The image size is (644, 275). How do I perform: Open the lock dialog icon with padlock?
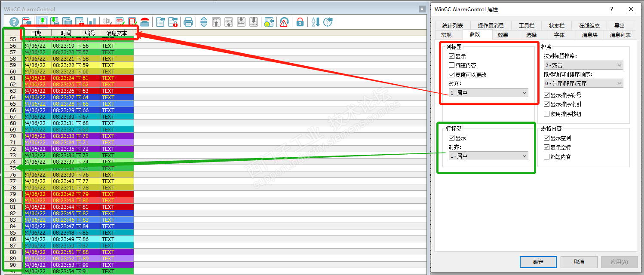pos(173,22)
